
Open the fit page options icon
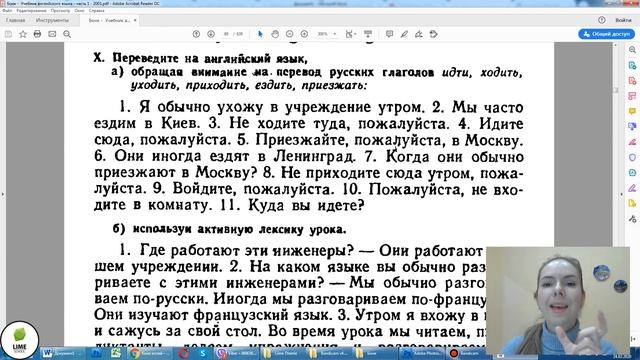click(350, 34)
